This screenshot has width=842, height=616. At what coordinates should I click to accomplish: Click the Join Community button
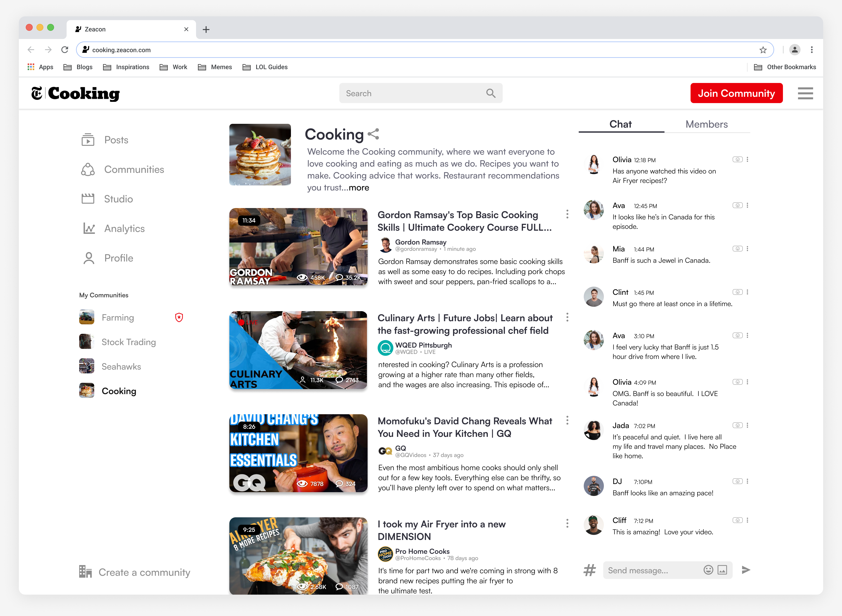[736, 93]
